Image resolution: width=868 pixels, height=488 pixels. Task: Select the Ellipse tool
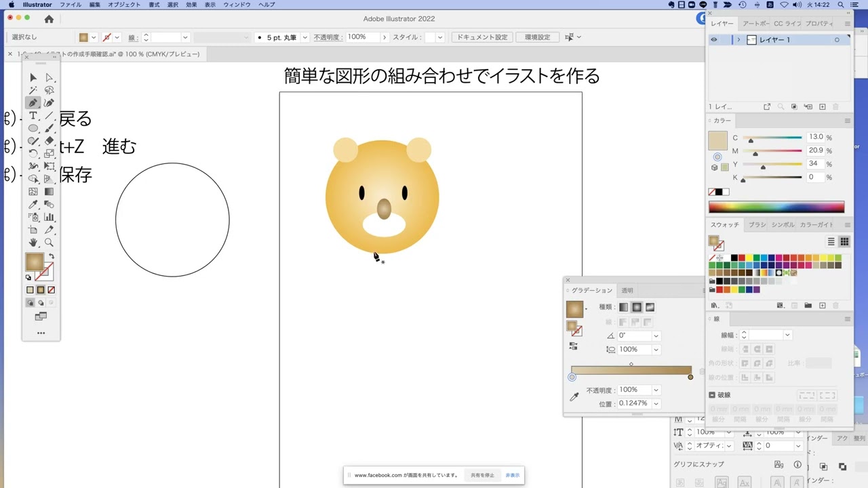tap(33, 128)
